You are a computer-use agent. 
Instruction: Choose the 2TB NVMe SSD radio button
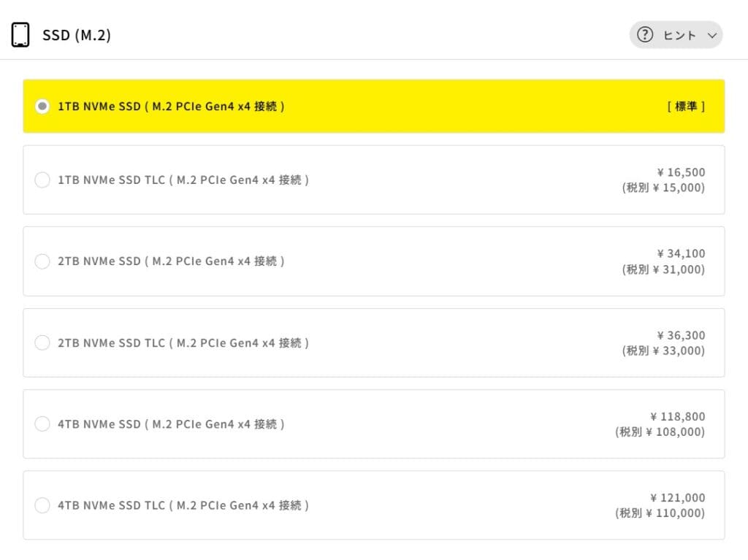[x=42, y=261]
